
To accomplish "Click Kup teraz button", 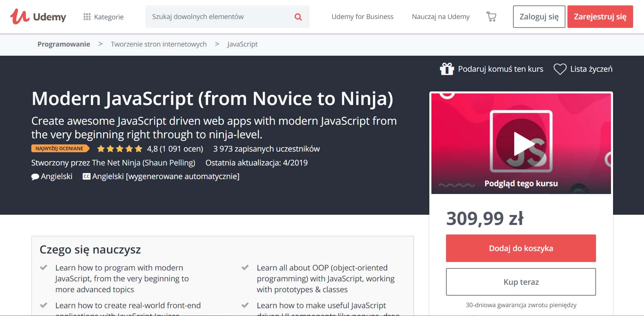I will [521, 282].
